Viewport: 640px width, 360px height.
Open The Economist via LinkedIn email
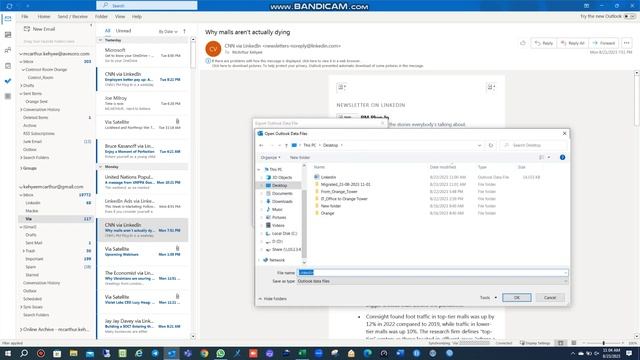coord(143,278)
